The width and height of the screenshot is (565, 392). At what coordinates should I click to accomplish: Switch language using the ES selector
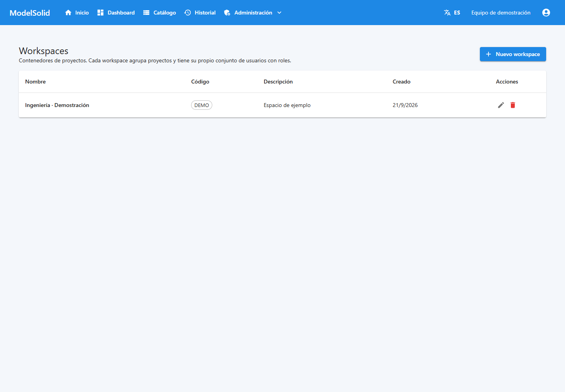tap(452, 13)
